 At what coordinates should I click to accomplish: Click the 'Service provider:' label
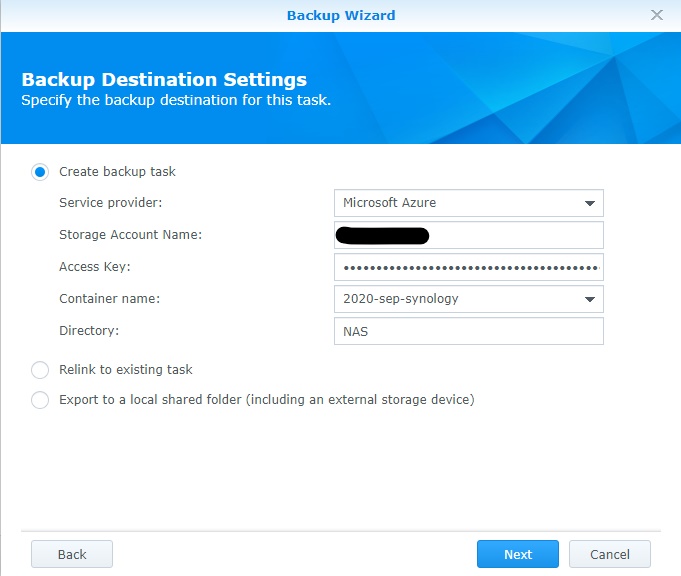tap(110, 203)
